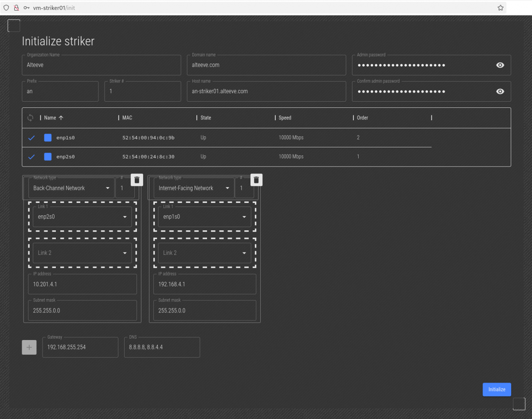Toggle the checkmark for enp1s0 row
532x419 pixels.
pos(31,138)
